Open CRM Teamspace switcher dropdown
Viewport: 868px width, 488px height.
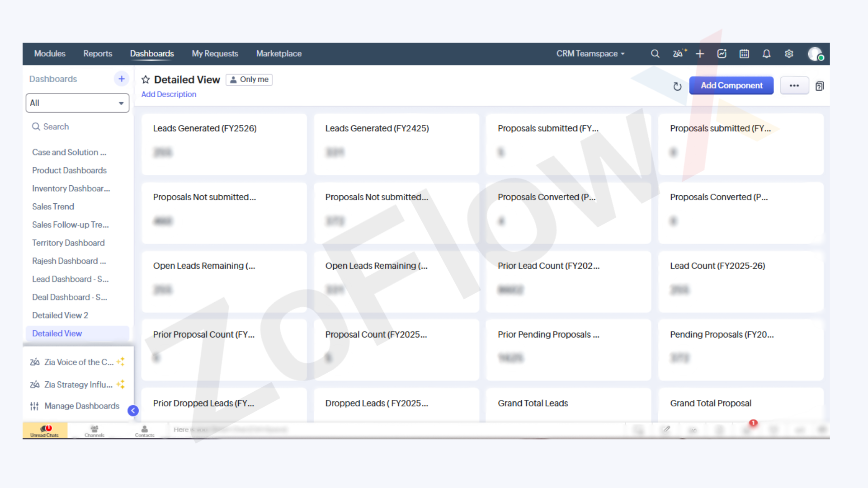(x=590, y=53)
